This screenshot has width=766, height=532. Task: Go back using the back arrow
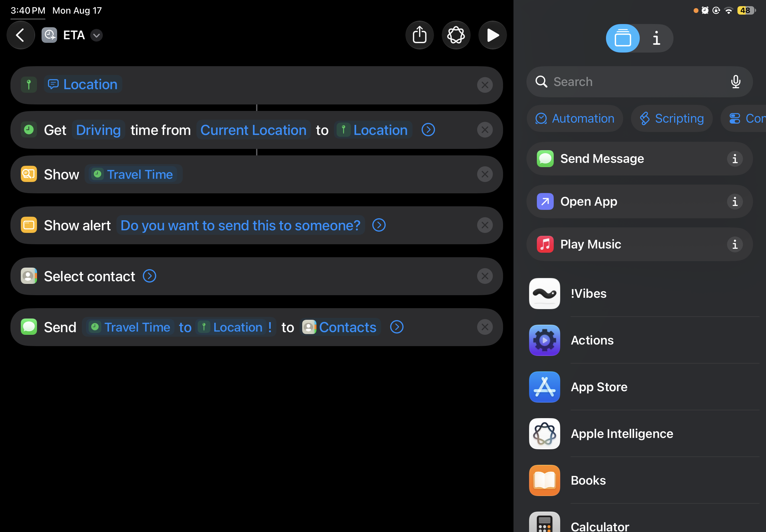[21, 35]
